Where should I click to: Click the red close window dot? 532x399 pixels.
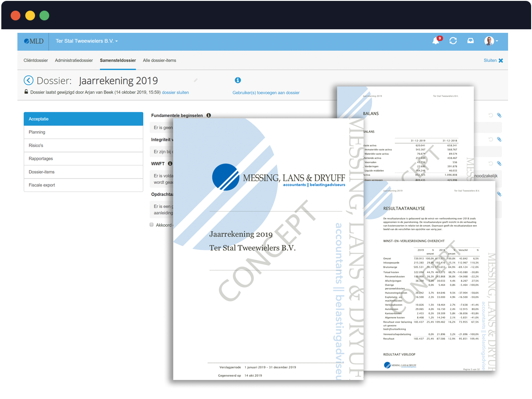click(x=16, y=16)
